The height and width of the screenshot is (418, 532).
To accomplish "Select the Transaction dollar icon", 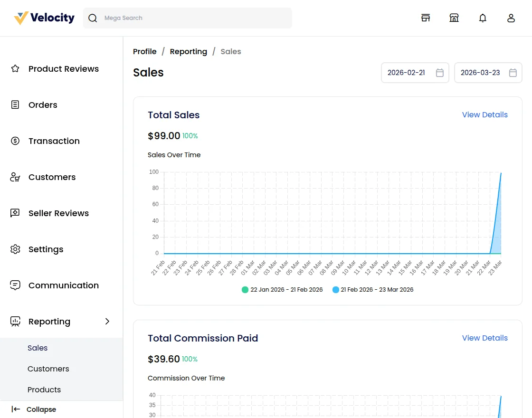I will (15, 141).
